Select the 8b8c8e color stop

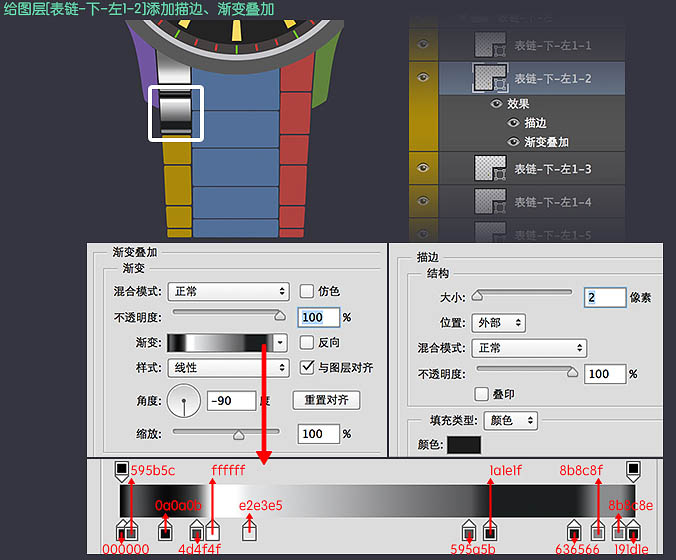coord(619,531)
